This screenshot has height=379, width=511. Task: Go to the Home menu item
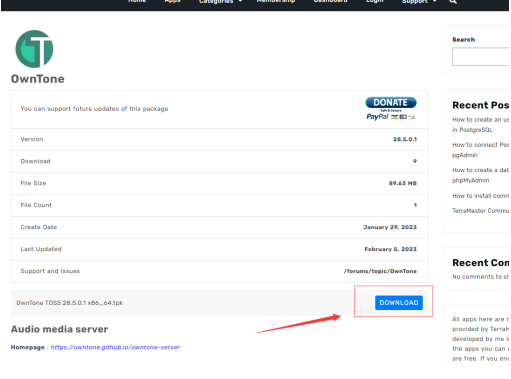click(x=137, y=1)
